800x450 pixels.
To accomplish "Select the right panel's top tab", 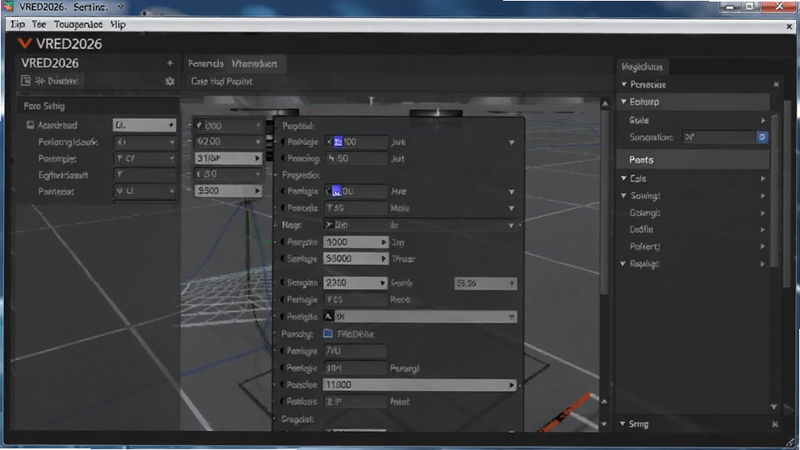I will (x=642, y=67).
